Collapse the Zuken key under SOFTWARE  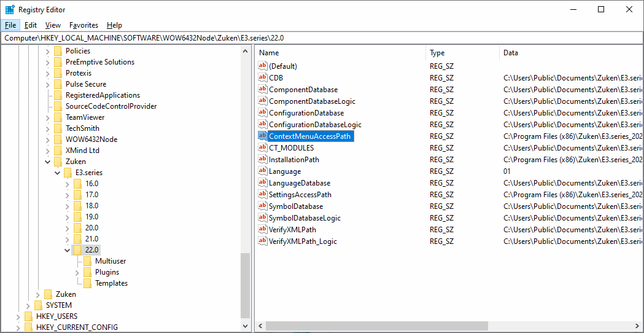pos(48,162)
